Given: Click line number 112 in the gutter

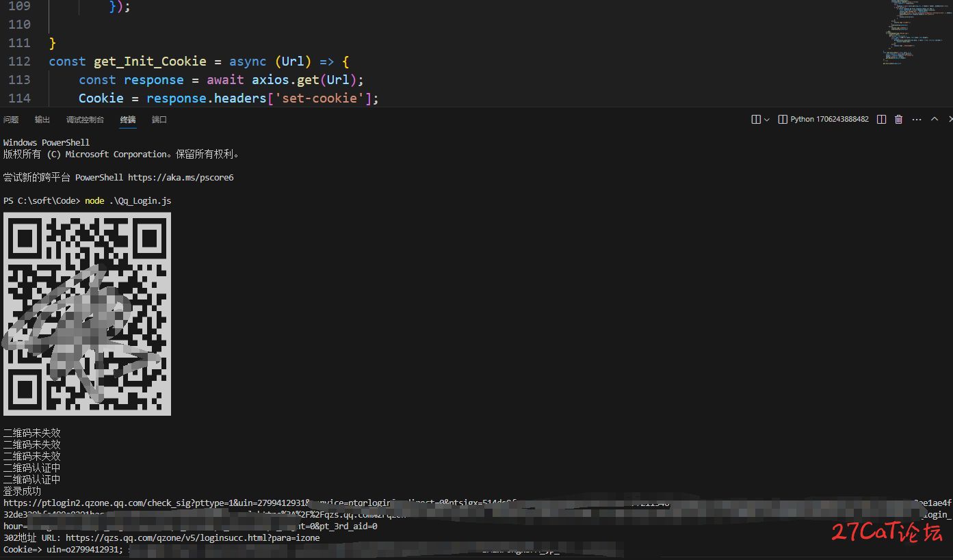Looking at the screenshot, I should [19, 62].
